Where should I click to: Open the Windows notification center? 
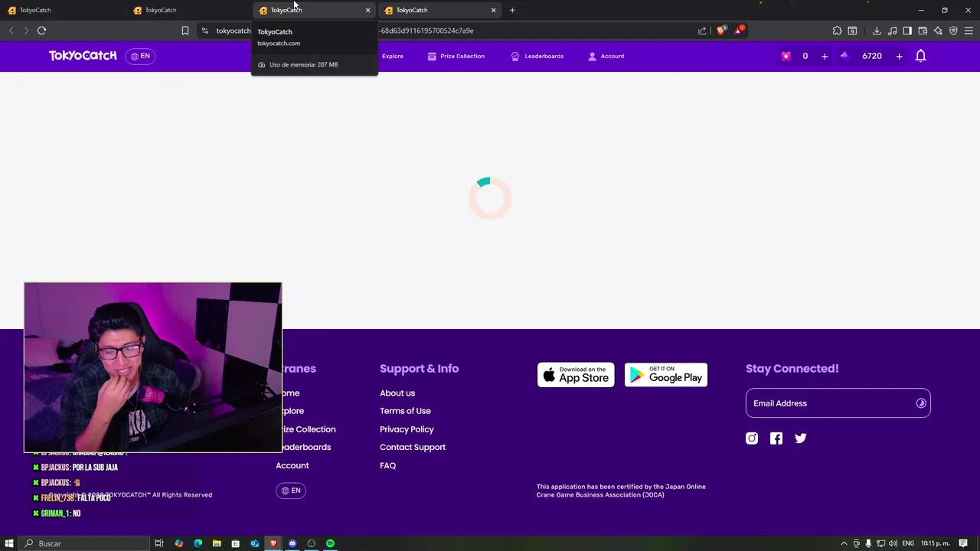click(x=963, y=543)
